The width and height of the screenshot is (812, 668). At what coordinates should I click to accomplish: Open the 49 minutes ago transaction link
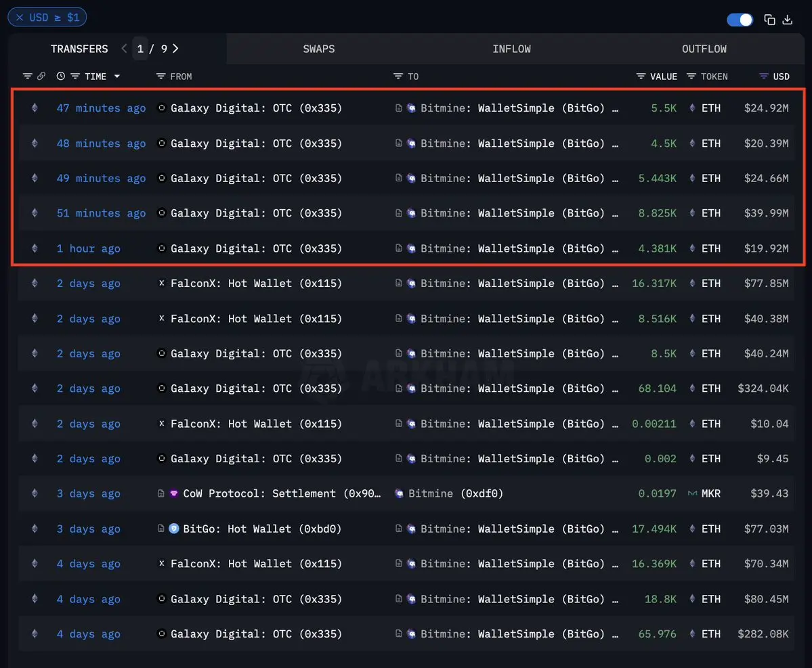click(101, 178)
